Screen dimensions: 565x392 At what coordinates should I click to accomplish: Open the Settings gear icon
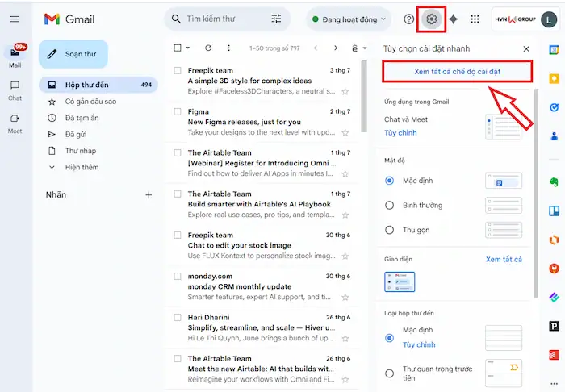432,19
